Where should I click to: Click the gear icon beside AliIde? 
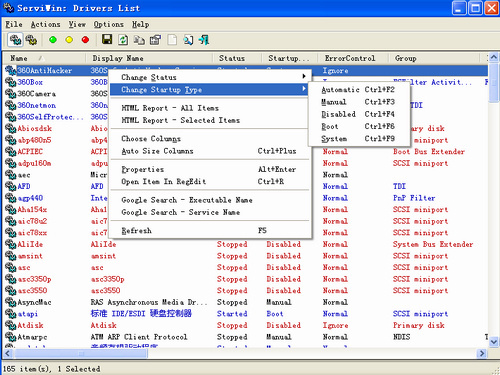(11, 244)
